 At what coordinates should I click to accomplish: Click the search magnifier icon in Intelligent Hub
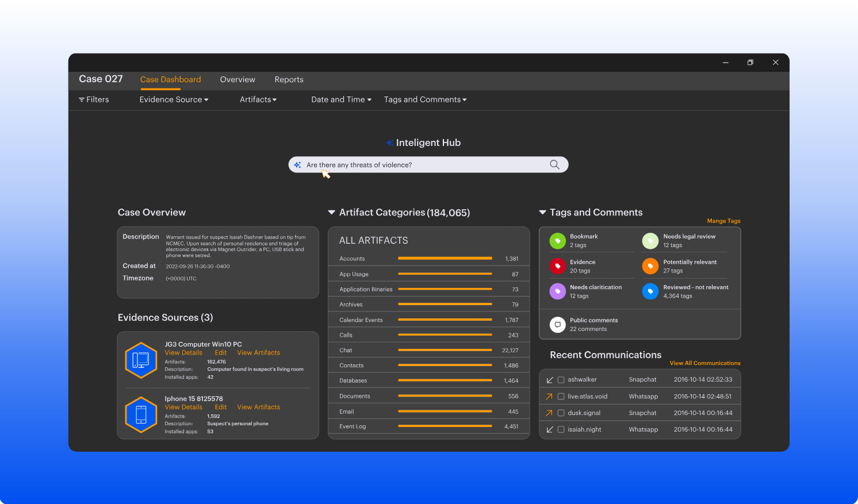tap(554, 164)
